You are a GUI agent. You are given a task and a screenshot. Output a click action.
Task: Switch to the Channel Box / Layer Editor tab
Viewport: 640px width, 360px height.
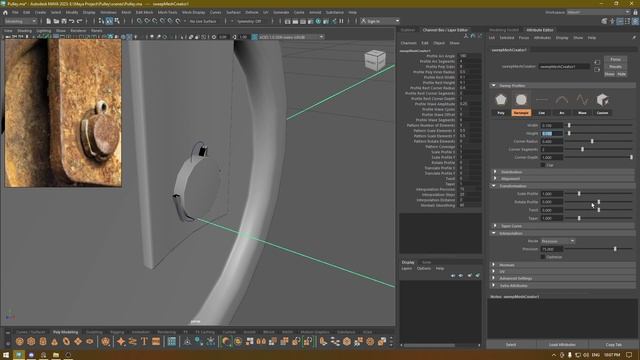pos(445,30)
